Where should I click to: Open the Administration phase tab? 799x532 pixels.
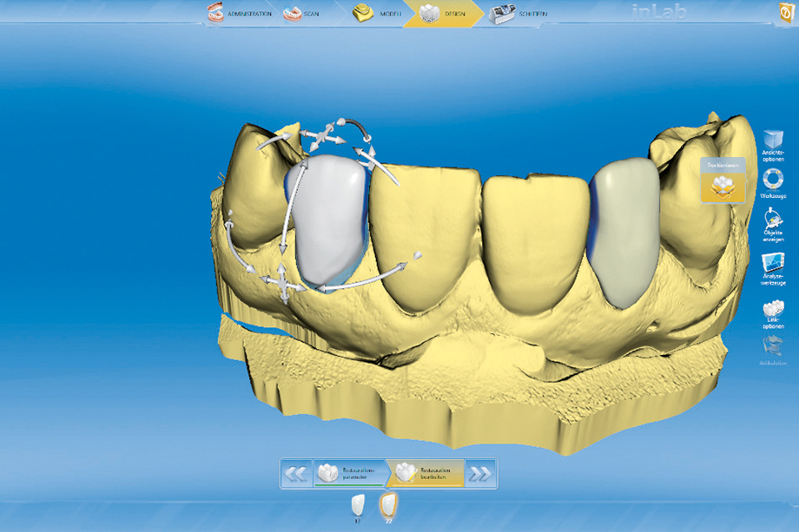click(240, 14)
